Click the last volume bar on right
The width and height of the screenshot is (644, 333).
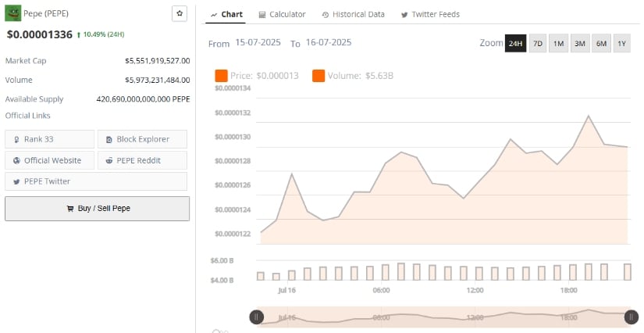click(x=627, y=272)
